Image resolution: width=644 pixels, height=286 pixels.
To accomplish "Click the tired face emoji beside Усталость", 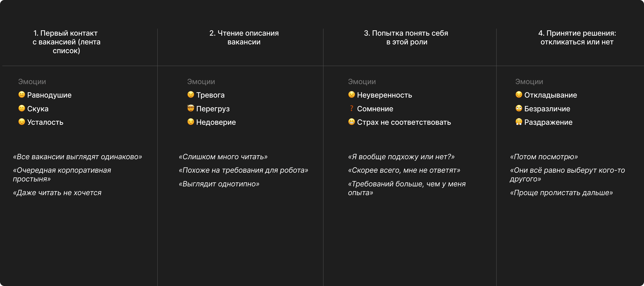I will 22,122.
